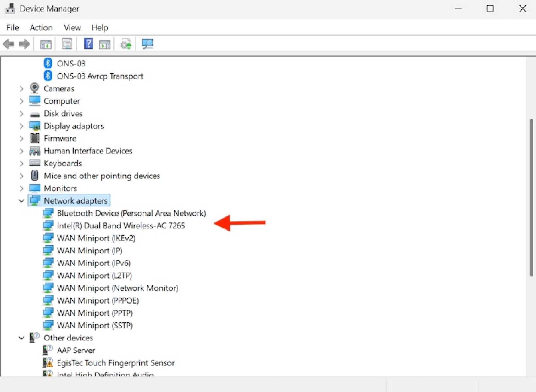The image size is (536, 392).
Task: Click the Back navigation arrow
Action: tap(9, 44)
